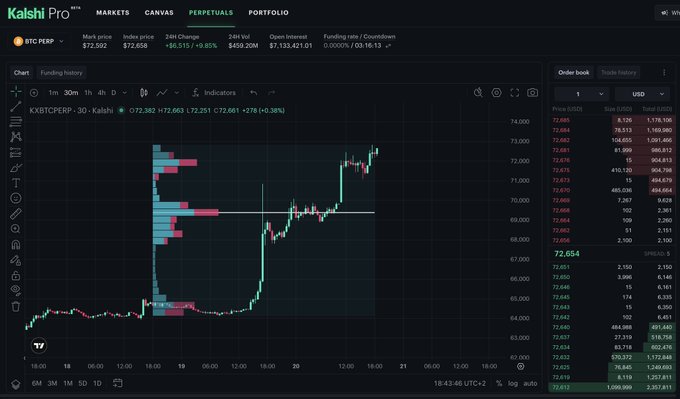Remove drawings with trash icon
Image resolution: width=680 pixels, height=399 pixels.
click(16, 307)
